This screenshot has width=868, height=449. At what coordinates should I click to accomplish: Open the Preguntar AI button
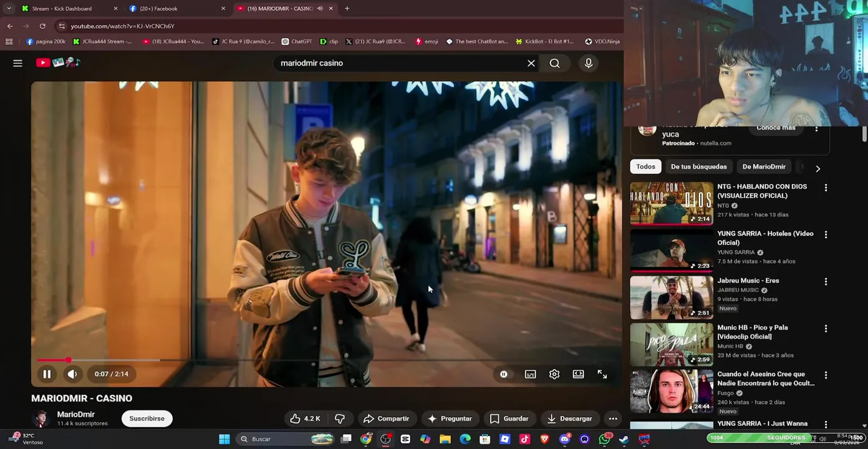[x=450, y=418]
